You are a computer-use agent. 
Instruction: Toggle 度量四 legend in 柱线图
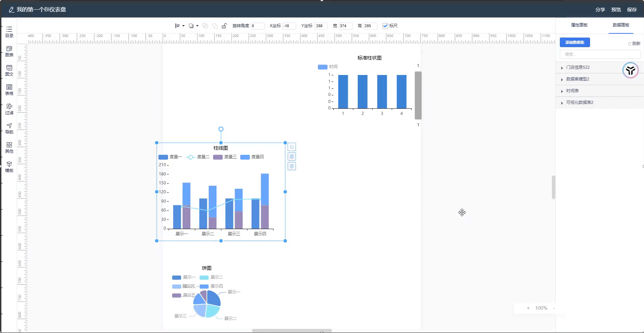pos(252,157)
